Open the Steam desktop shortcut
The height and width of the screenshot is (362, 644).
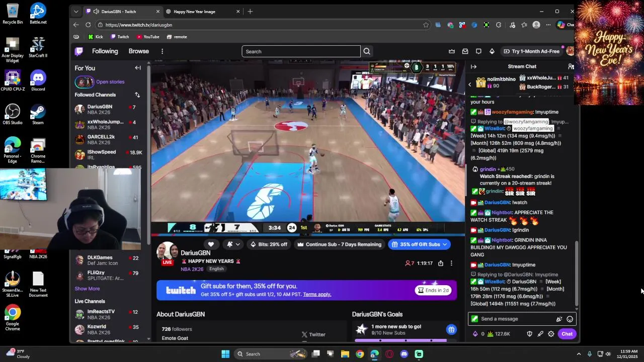click(38, 114)
